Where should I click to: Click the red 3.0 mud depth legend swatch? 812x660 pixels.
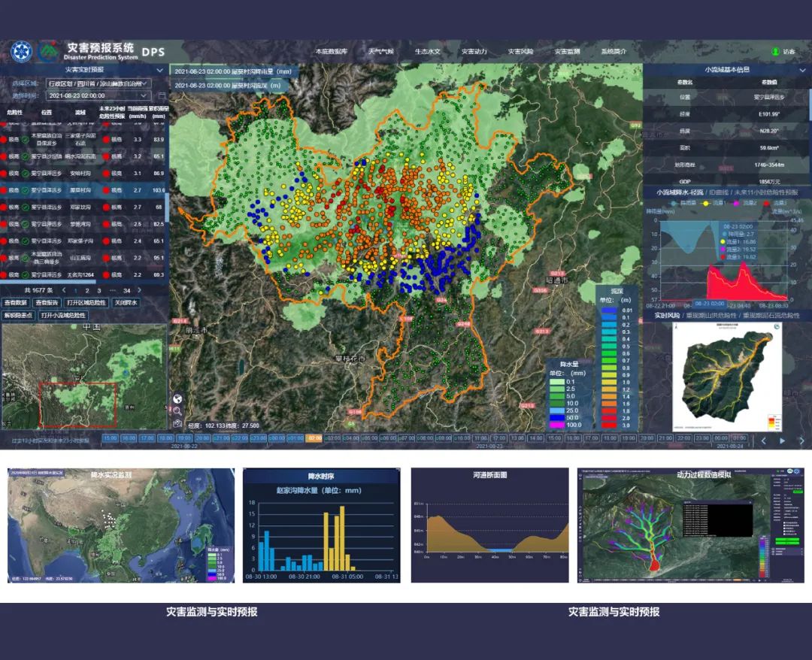[608, 425]
